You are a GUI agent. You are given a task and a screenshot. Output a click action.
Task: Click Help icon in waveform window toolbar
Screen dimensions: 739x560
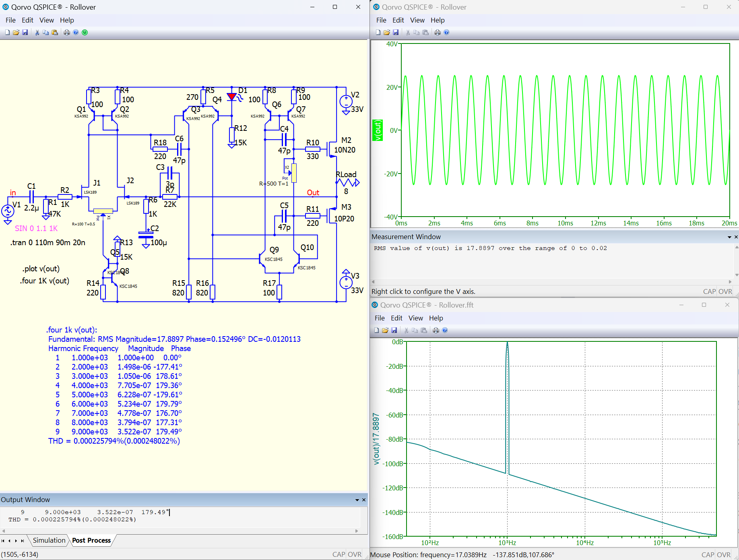[446, 33]
